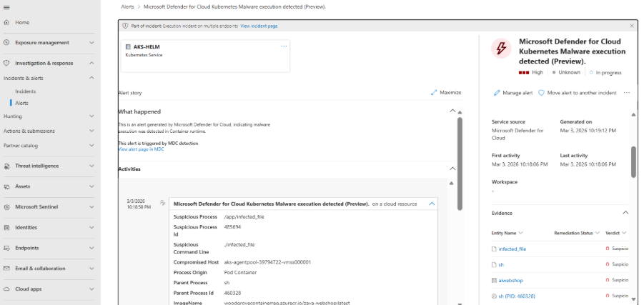
Task: Click Manage alert button
Action: (513, 93)
